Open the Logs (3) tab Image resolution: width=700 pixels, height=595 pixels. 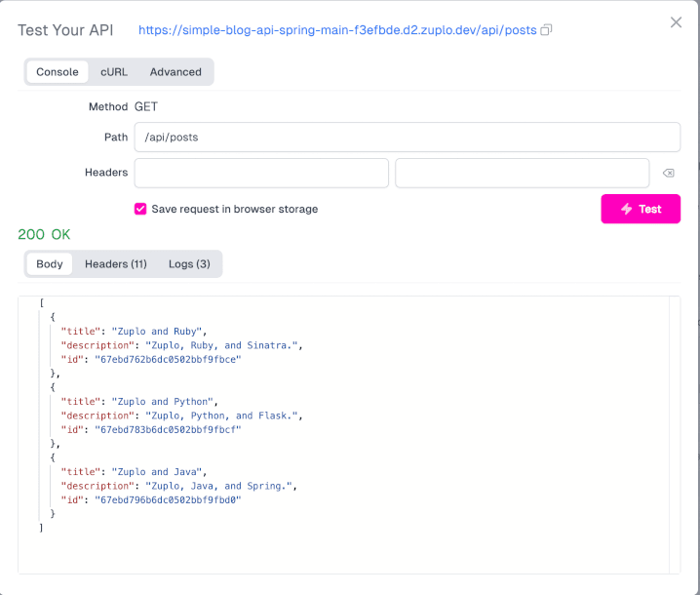point(189,264)
